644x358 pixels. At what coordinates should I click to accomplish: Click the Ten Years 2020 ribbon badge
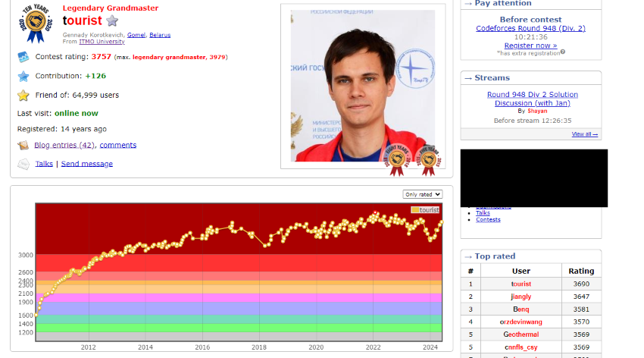tap(36, 23)
